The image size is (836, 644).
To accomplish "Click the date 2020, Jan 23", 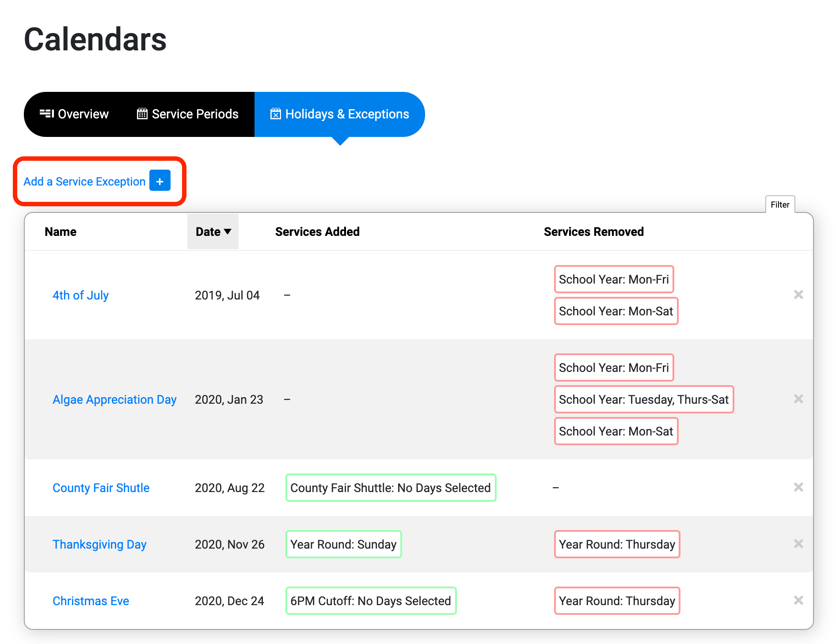I will tap(229, 399).
